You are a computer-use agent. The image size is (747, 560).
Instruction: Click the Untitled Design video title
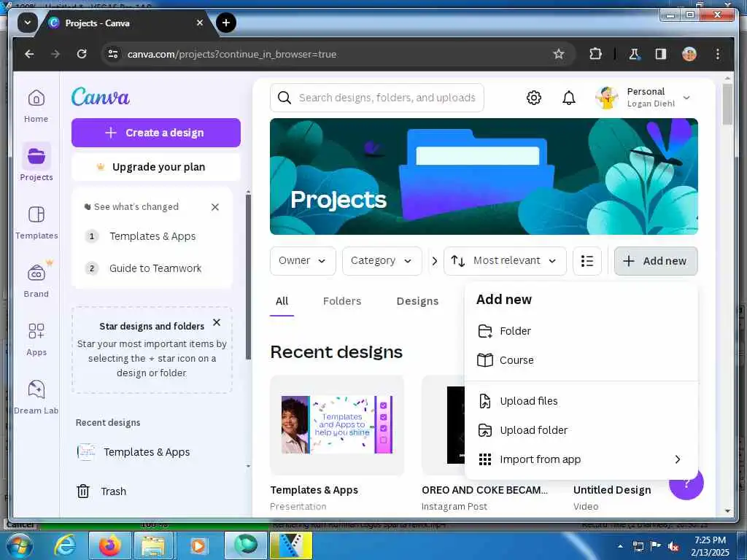612,490
